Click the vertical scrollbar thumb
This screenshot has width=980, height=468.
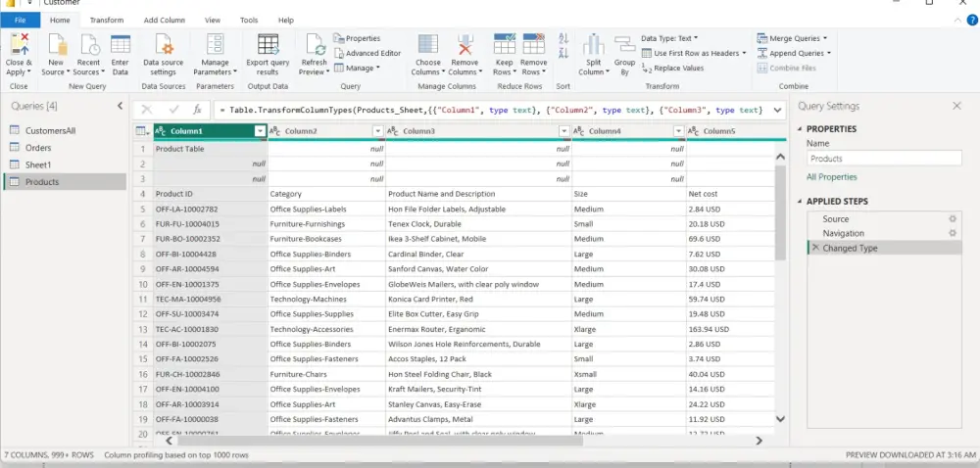pyautogui.click(x=780, y=212)
